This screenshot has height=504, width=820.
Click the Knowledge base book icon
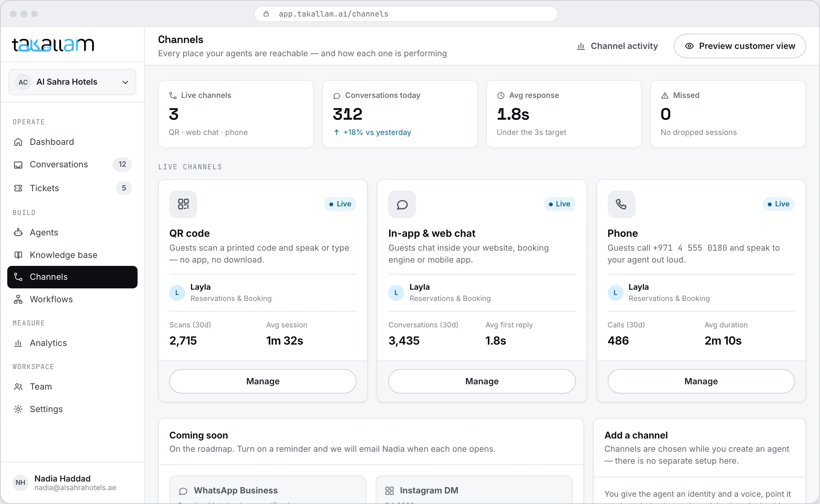[x=18, y=255]
